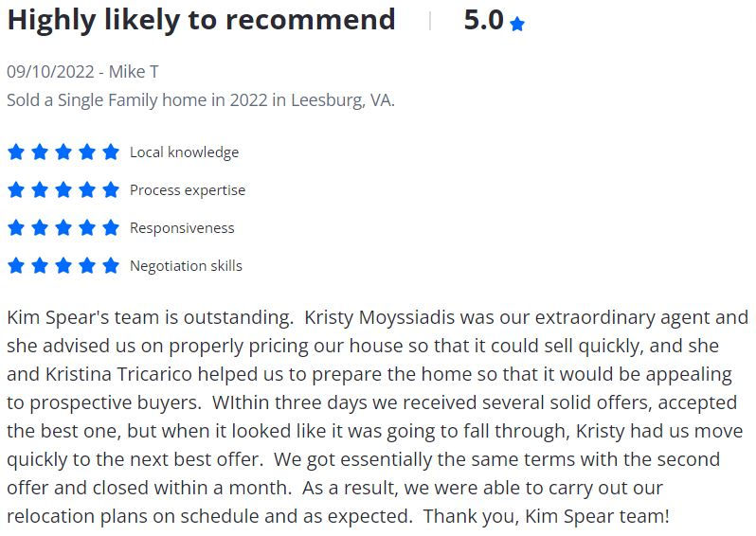Screen dimensions: 756x536
Task: Click the 'Sold a Single Family home' line
Action: [x=201, y=100]
